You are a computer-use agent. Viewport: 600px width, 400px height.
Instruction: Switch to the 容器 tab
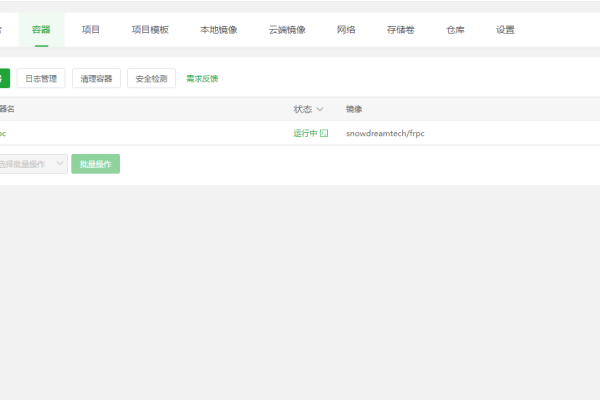(x=41, y=30)
